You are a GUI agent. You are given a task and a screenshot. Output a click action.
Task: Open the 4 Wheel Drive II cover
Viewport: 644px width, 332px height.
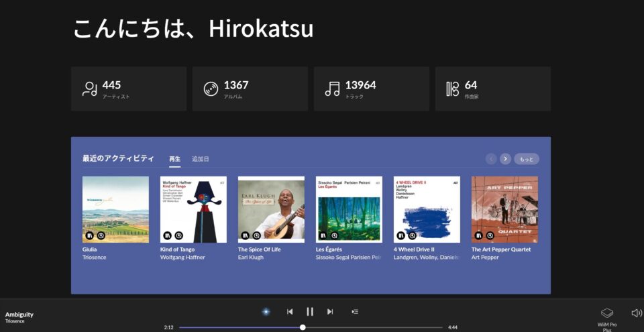(427, 209)
